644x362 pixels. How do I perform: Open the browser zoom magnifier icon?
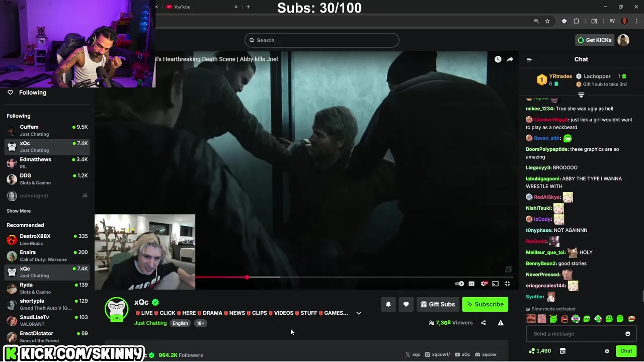[x=536, y=21]
